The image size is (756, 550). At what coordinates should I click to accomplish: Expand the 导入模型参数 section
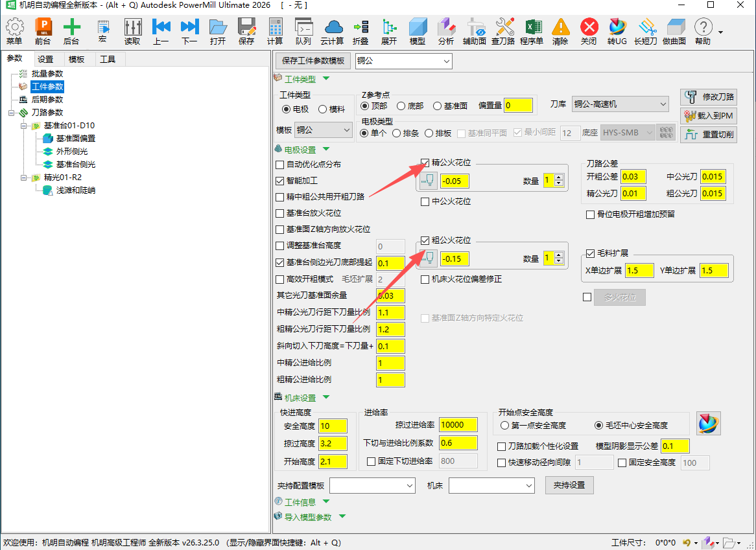point(342,516)
